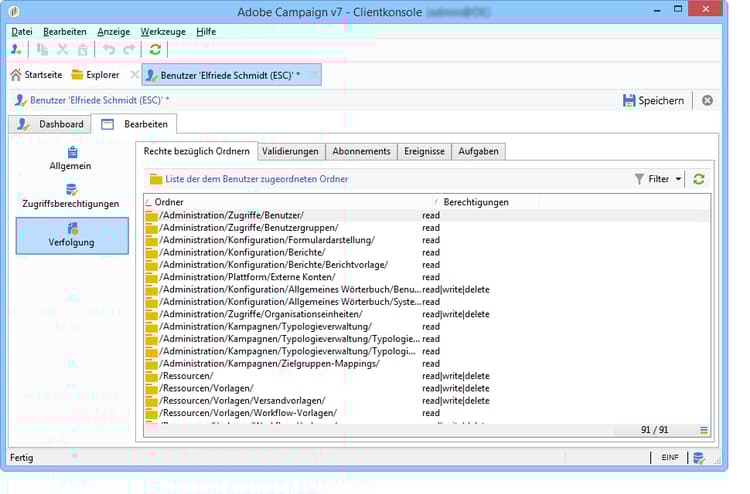Click the undo arrow icon

pos(109,49)
